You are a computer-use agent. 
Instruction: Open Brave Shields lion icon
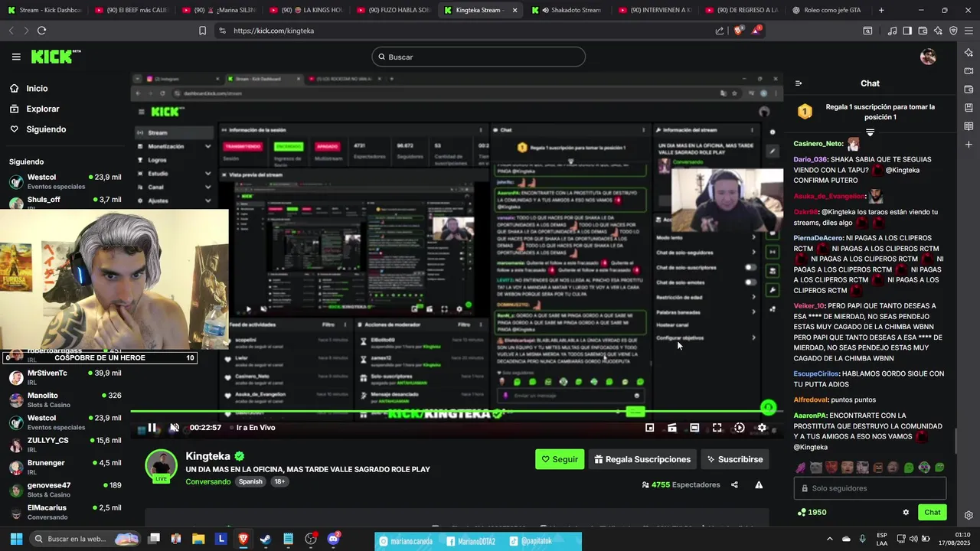738,31
